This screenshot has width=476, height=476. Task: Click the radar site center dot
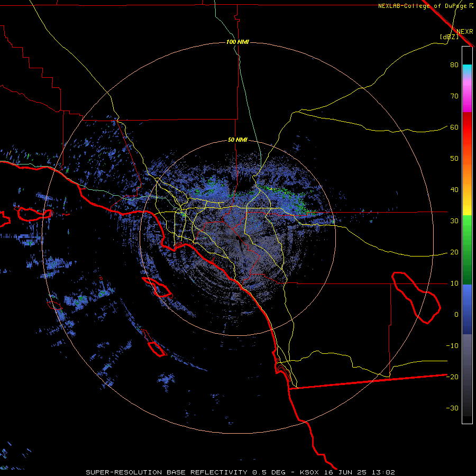(237, 238)
